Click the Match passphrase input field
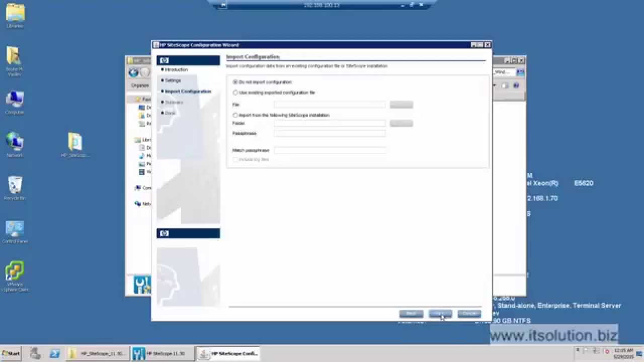This screenshot has height=362, width=644. (330, 150)
